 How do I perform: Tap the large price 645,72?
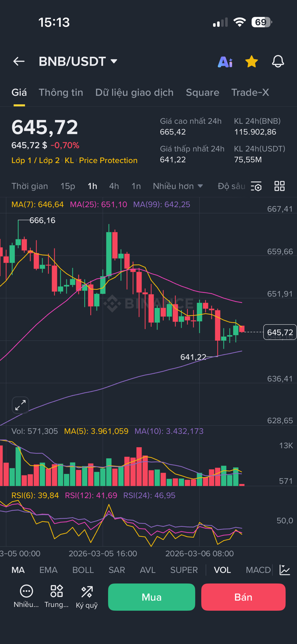coord(45,127)
